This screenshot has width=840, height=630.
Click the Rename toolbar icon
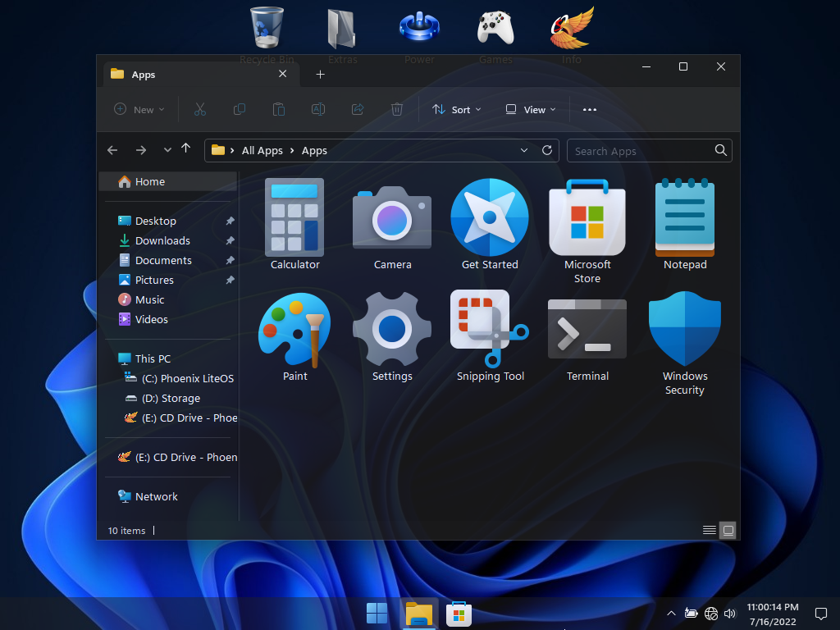318,109
